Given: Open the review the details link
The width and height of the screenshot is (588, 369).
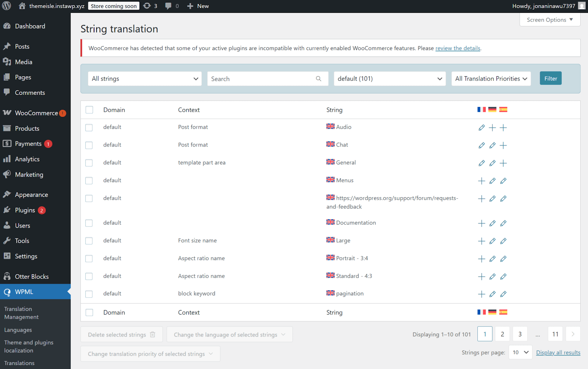Looking at the screenshot, I should pos(458,48).
